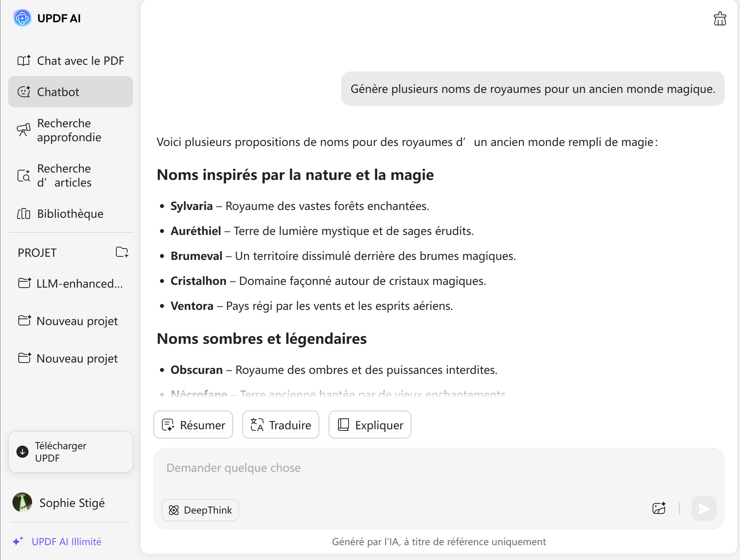Click the clear chat broom icon

pyautogui.click(x=720, y=19)
